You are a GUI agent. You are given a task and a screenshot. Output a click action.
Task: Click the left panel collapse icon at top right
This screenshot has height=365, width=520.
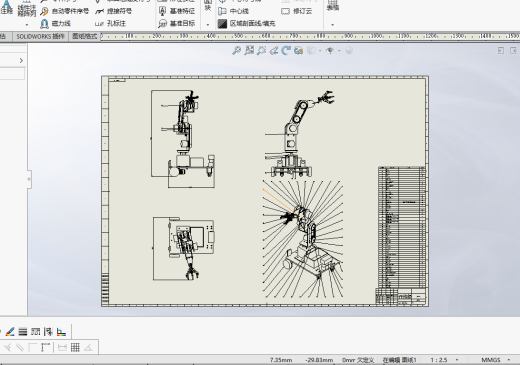point(501,51)
